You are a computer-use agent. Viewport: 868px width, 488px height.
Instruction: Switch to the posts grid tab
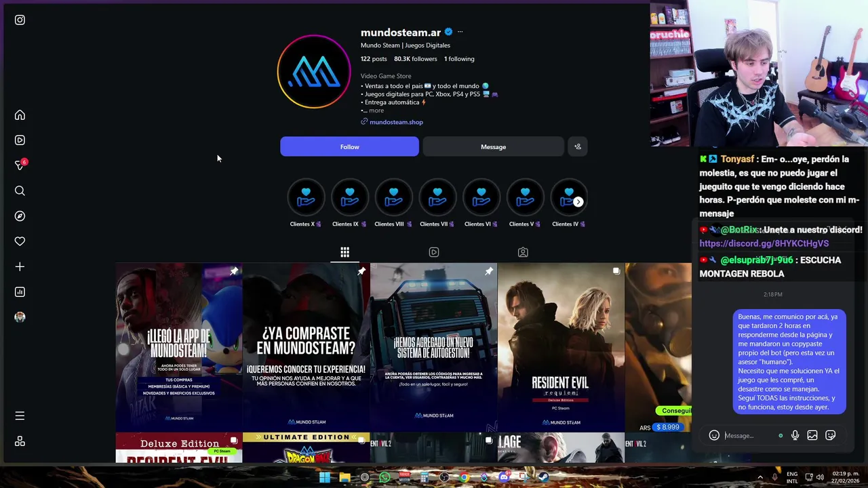[344, 252]
